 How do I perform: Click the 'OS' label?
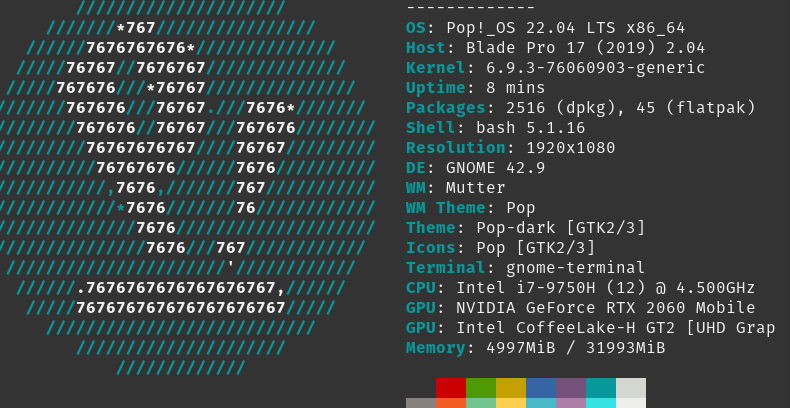click(416, 28)
